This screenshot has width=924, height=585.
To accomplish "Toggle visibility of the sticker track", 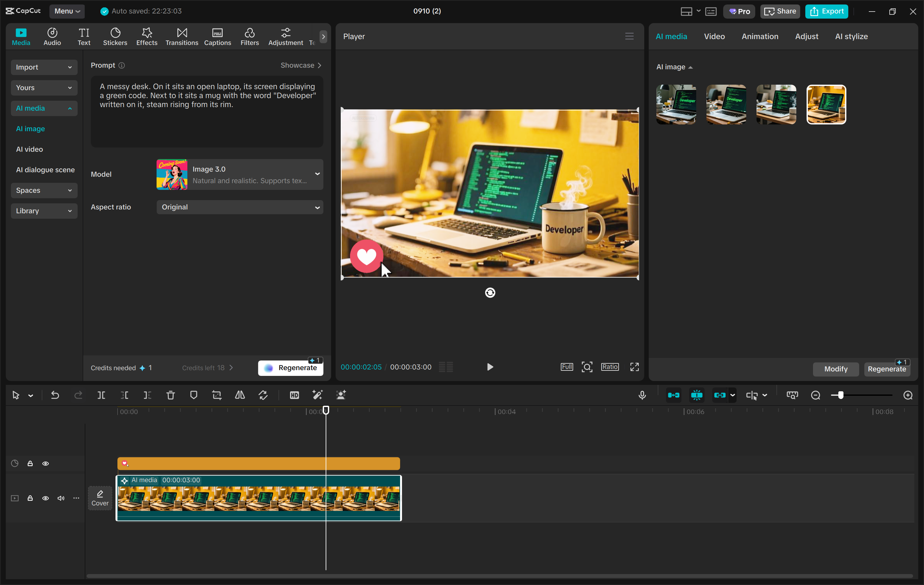I will (45, 463).
